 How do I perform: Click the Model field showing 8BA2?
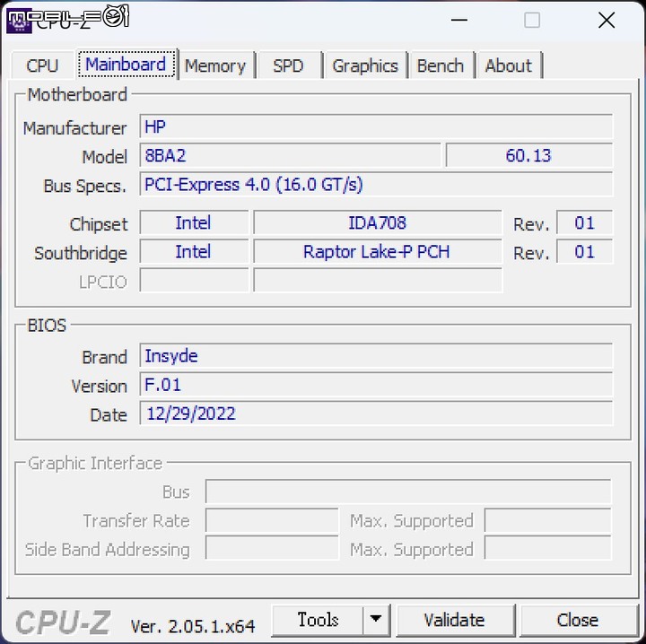click(x=291, y=155)
